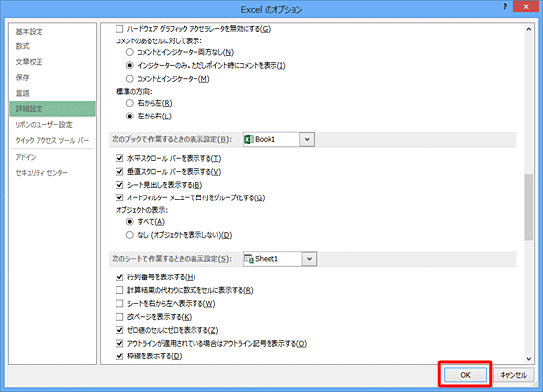Viewport: 543px width, 392px height.
Task: Choose 右から左(R) direction
Action: click(x=130, y=103)
